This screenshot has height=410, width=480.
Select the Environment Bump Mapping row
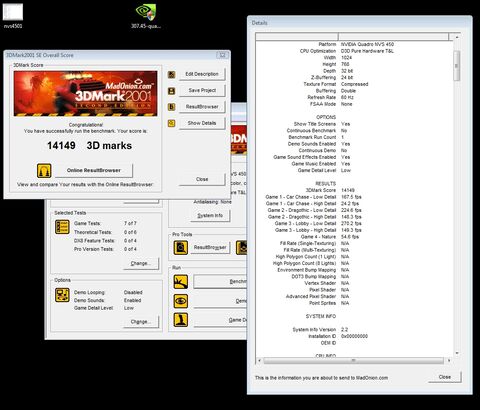click(x=354, y=270)
